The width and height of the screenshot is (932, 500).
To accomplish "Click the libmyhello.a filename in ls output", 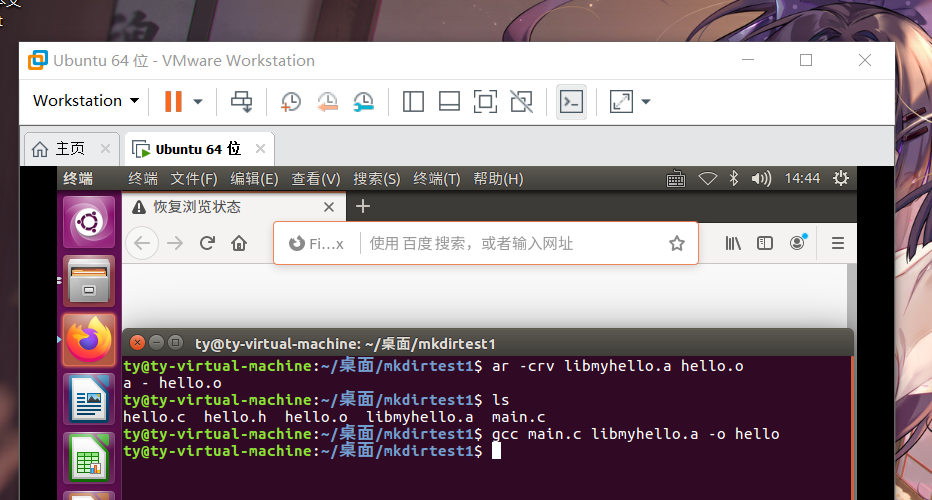I will (x=420, y=417).
